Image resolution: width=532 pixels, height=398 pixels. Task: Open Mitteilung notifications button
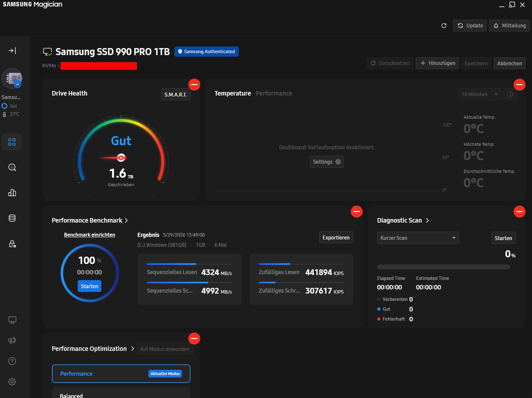509,25
